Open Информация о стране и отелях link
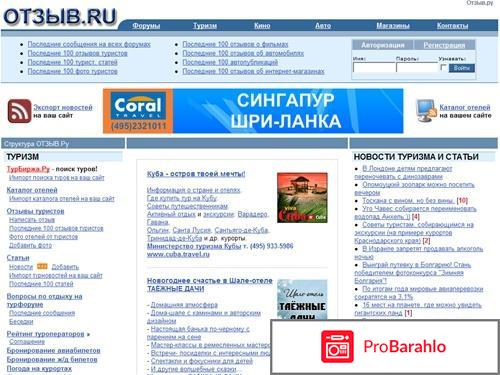This screenshot has width=500, height=375. point(193,190)
